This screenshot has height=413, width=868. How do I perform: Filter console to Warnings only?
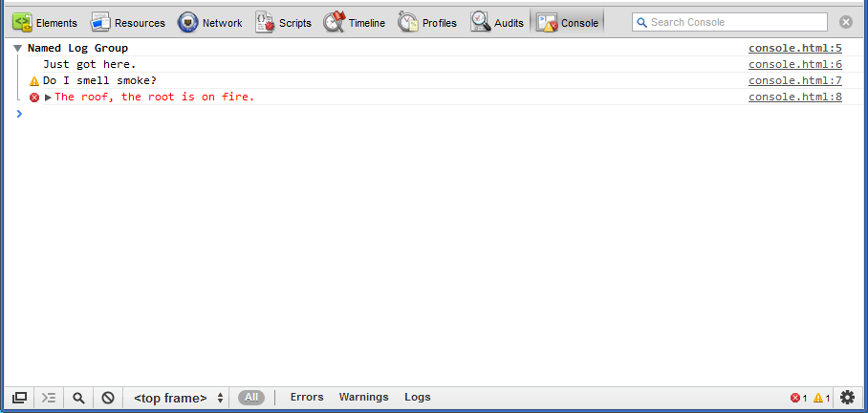pyautogui.click(x=363, y=397)
